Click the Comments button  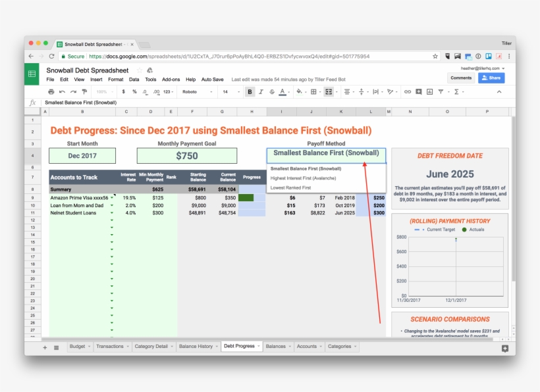pos(461,78)
